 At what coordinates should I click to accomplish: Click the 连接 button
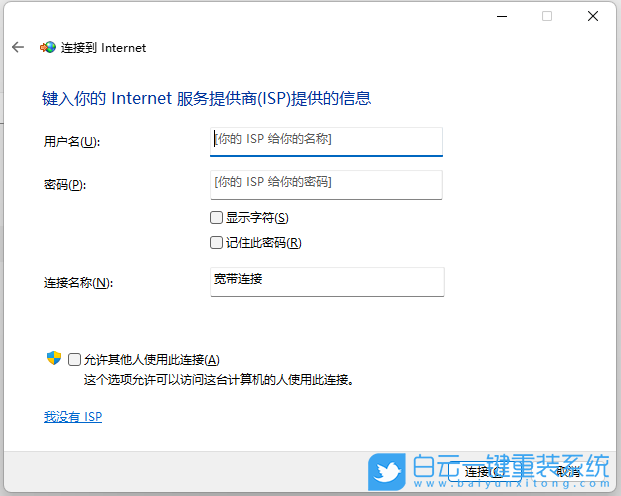click(x=484, y=471)
